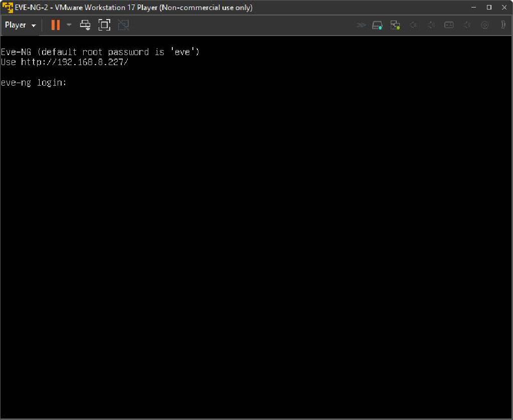Click the Player menu dropdown arrow
Viewport: 513px width, 420px height.
point(34,25)
